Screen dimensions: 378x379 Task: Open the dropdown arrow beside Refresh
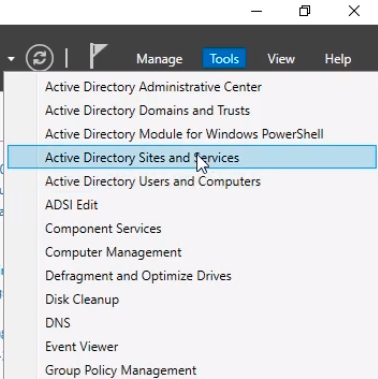point(11,59)
